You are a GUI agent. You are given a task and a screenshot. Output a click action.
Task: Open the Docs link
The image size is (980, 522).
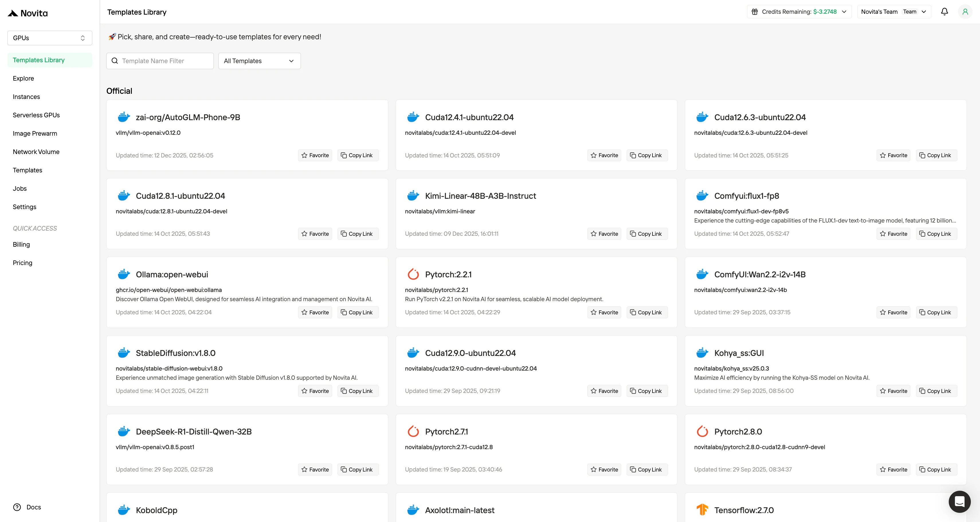27,507
